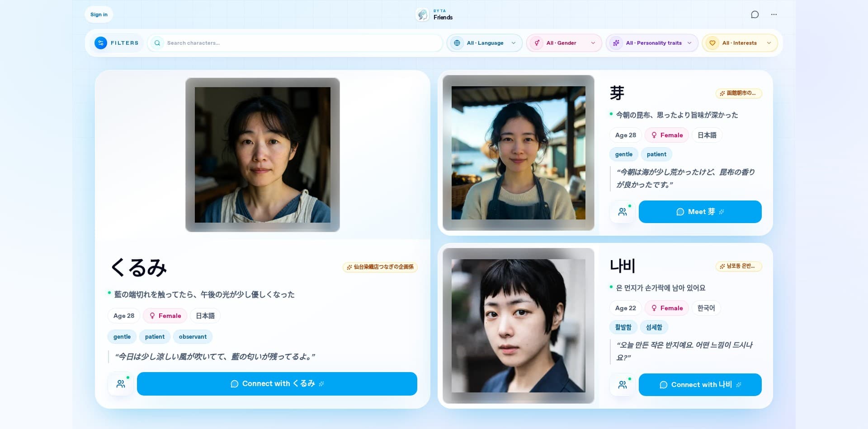Click the Connect with くるみ button
Image resolution: width=868 pixels, height=429 pixels.
[277, 384]
